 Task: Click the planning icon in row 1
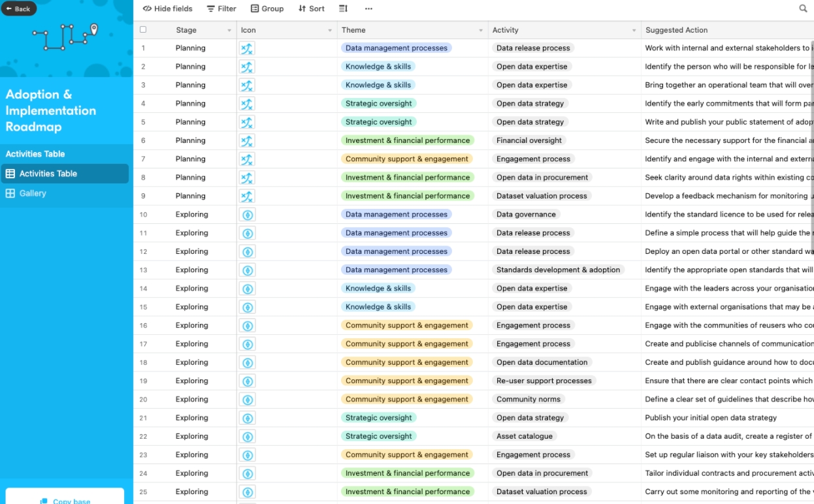tap(247, 48)
